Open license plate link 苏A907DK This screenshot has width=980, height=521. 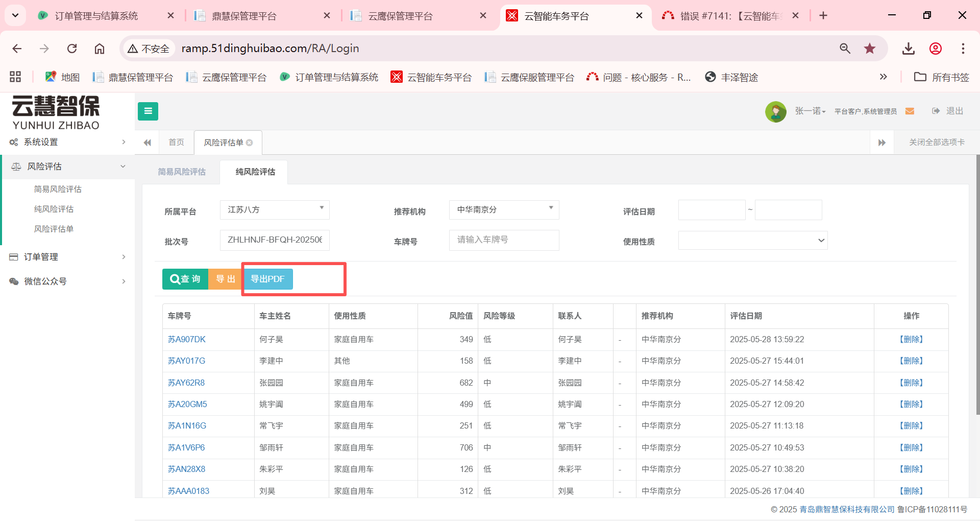pyautogui.click(x=187, y=340)
